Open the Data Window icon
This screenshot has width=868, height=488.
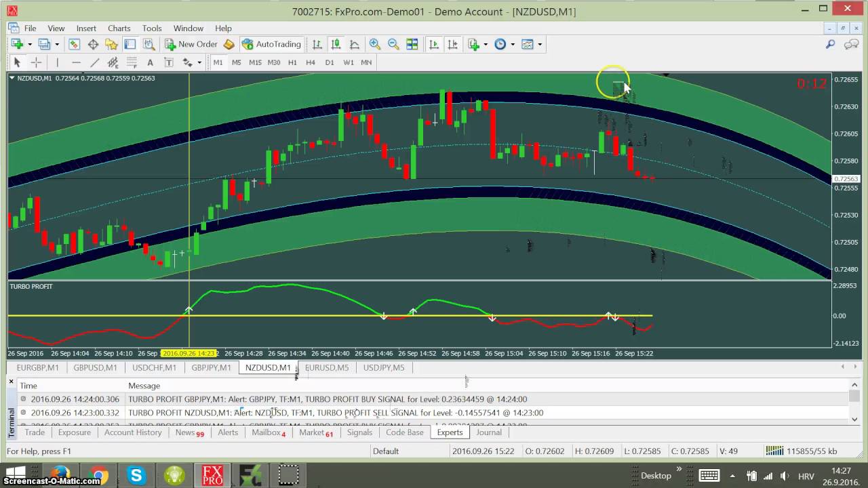coord(93,44)
